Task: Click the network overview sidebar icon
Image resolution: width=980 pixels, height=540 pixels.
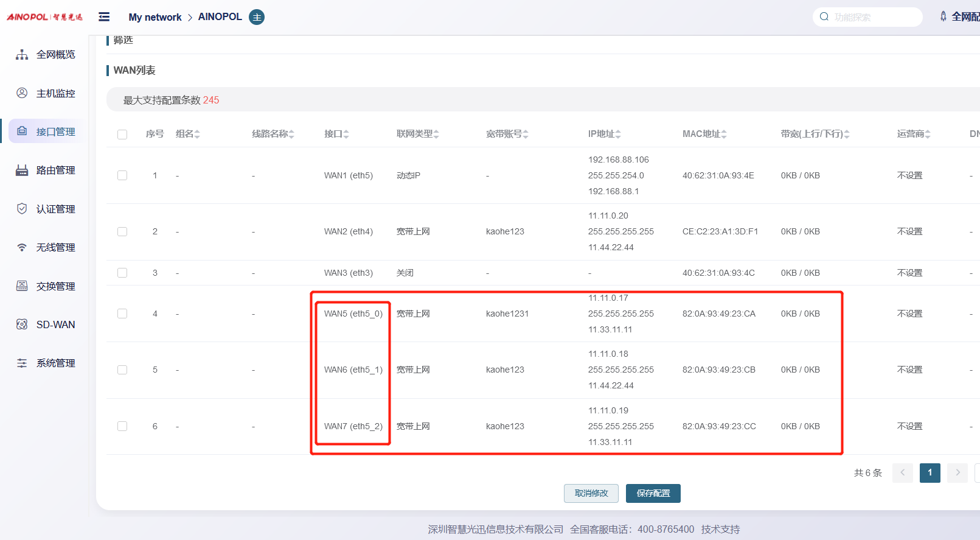Action: [x=22, y=55]
